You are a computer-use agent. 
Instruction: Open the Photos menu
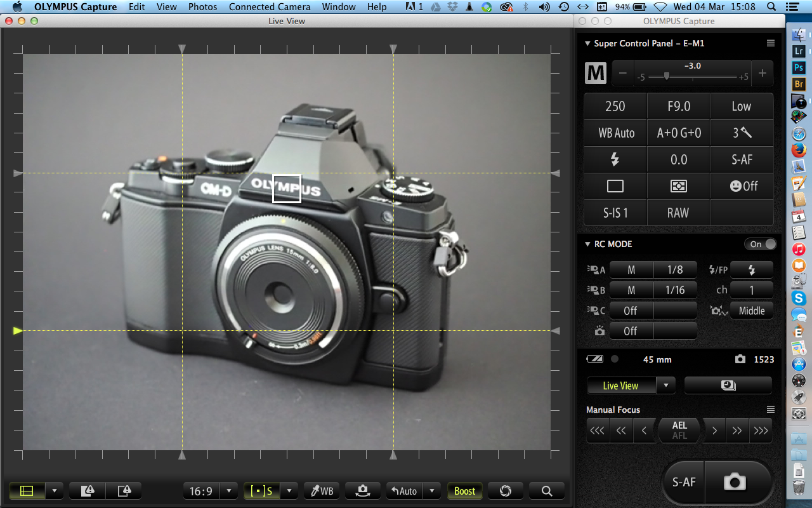tap(202, 7)
